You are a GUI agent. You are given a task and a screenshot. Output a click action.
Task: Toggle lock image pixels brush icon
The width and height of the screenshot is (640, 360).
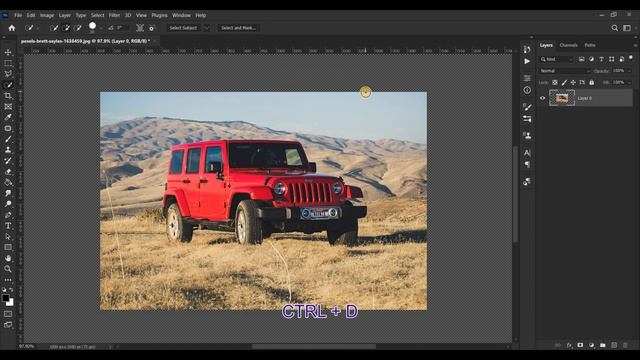click(564, 82)
